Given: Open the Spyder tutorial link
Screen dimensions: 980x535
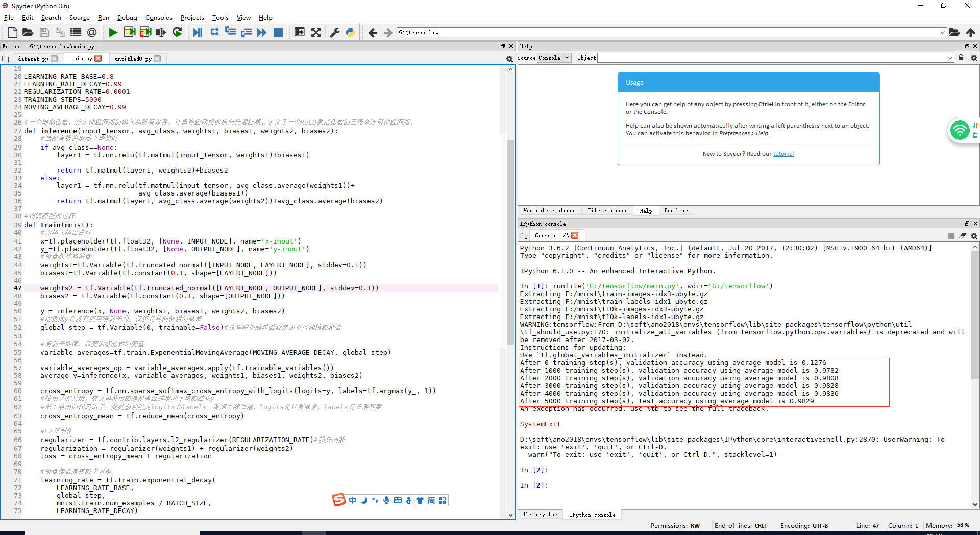Looking at the screenshot, I should coord(783,154).
